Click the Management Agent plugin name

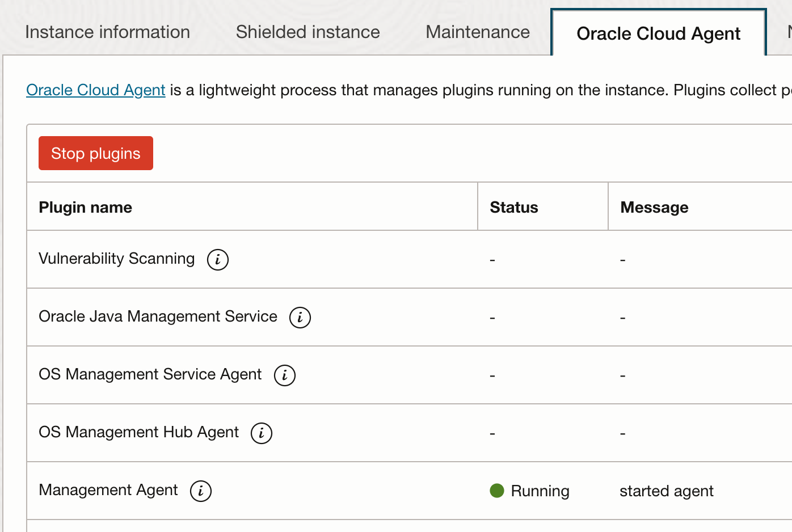click(x=108, y=490)
